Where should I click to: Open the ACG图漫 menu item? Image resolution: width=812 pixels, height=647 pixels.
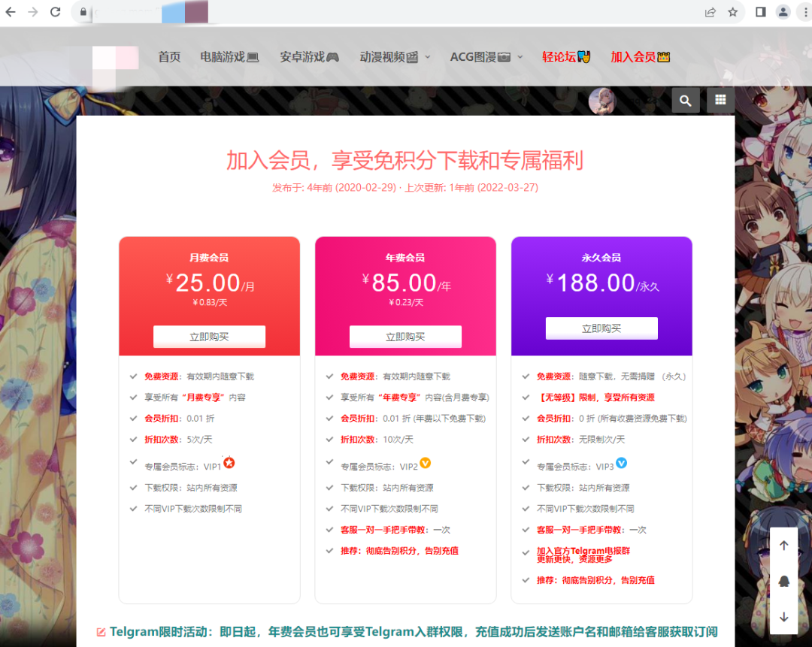(x=480, y=57)
